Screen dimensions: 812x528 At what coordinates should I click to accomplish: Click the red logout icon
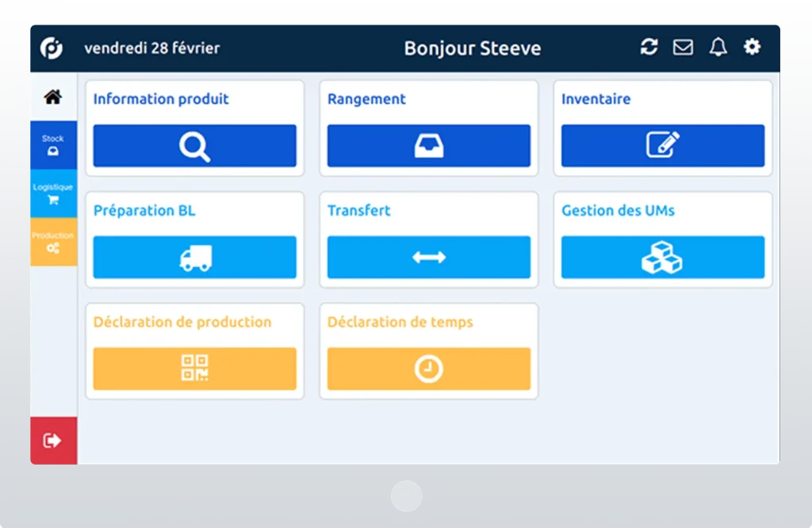(x=53, y=441)
